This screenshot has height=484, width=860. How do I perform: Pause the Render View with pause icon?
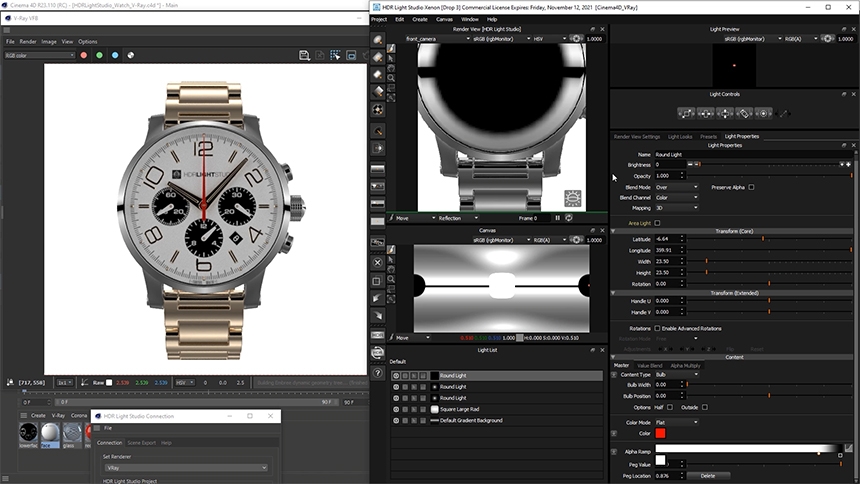557,218
